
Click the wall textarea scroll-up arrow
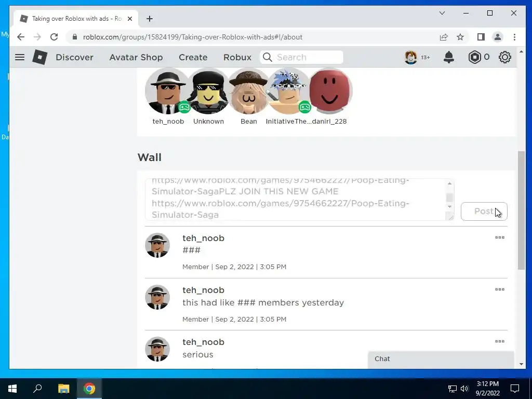coord(449,183)
